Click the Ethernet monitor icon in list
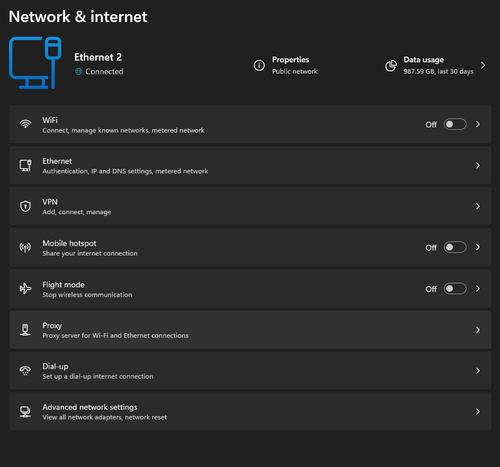Viewport: 500px width, 467px height. click(25, 165)
